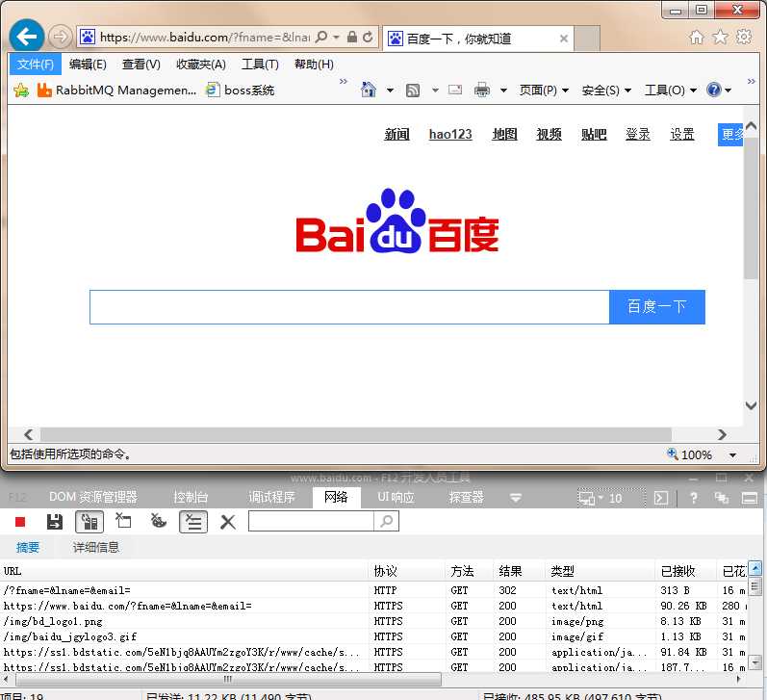Add to favorites bar star icon

pyautogui.click(x=21, y=91)
